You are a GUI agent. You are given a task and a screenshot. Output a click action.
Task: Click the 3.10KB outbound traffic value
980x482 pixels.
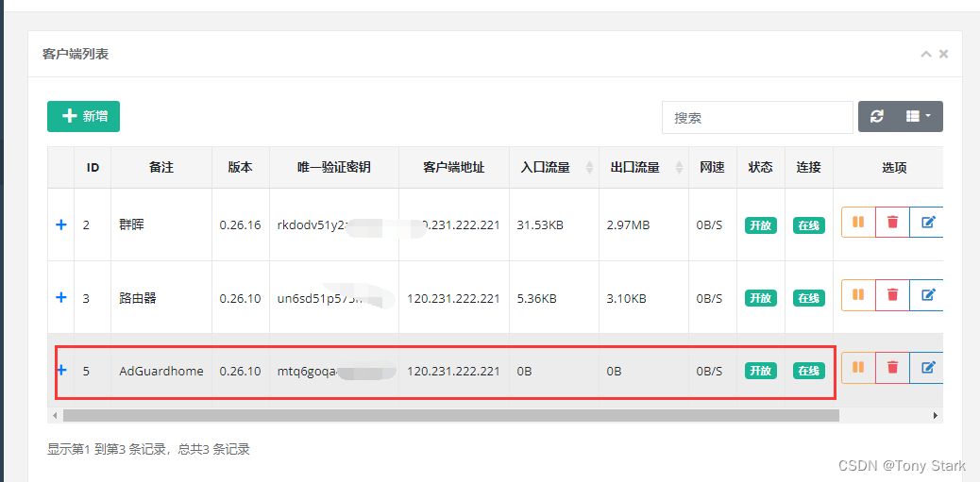pyautogui.click(x=626, y=298)
